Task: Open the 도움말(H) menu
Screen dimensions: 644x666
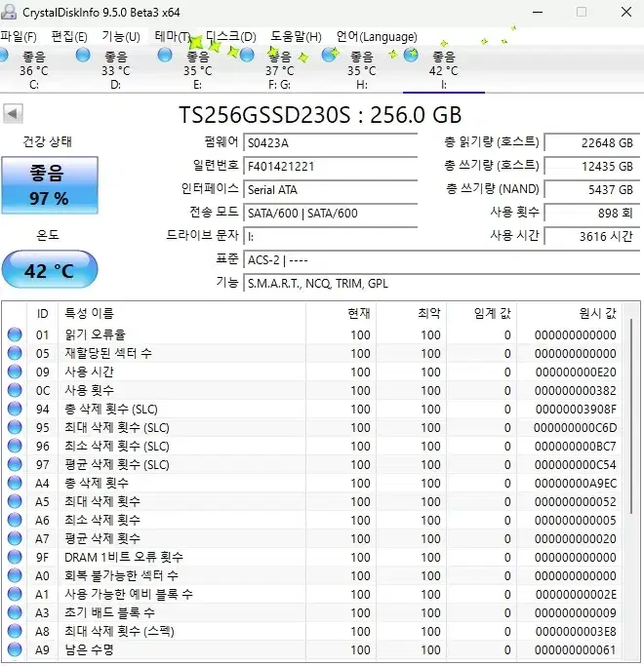Action: 296,37
